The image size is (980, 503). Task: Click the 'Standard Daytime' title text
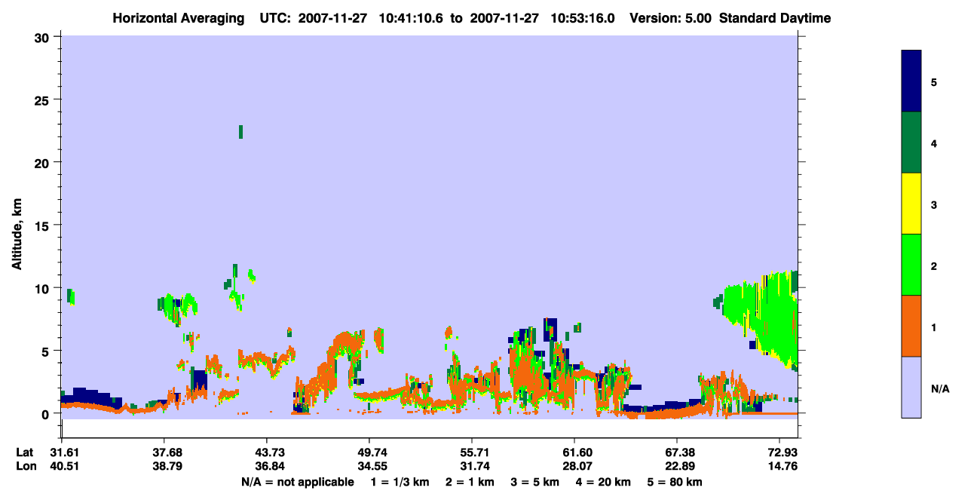pos(775,18)
